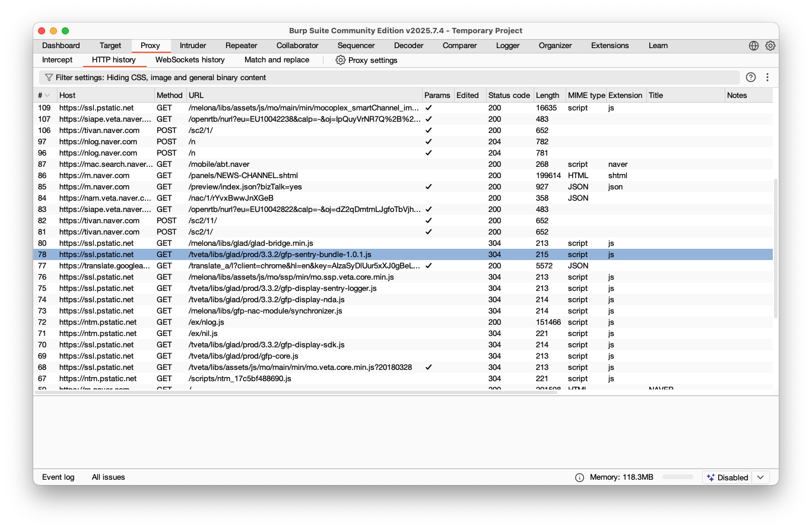Sort by the URL column header

tap(304, 96)
